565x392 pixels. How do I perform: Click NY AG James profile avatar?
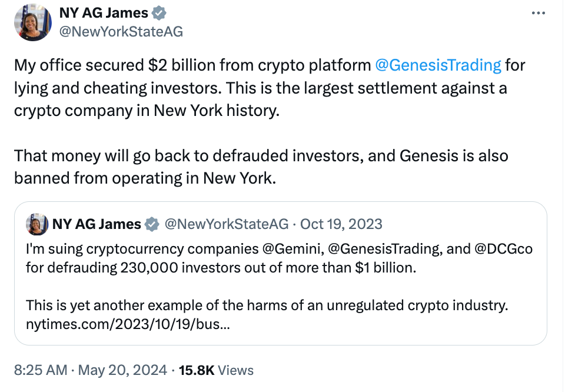[33, 22]
